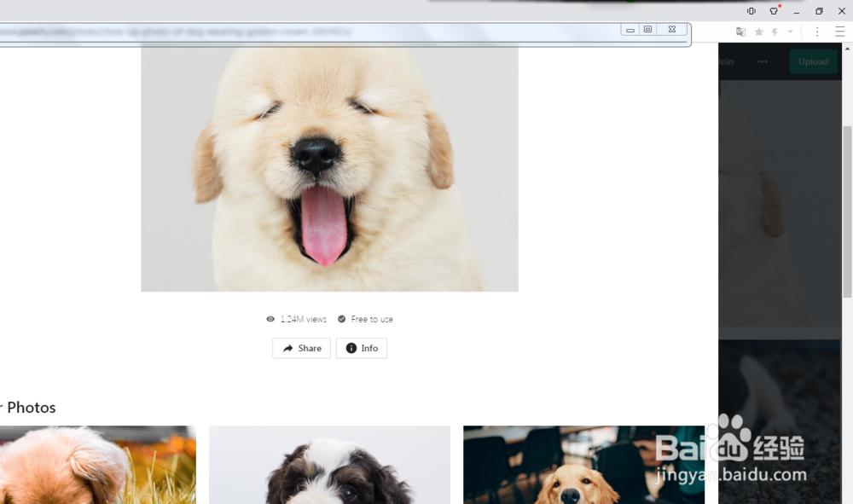Expand the small dropdown arrow beside the lightning icon
The height and width of the screenshot is (504, 853).
click(x=791, y=32)
